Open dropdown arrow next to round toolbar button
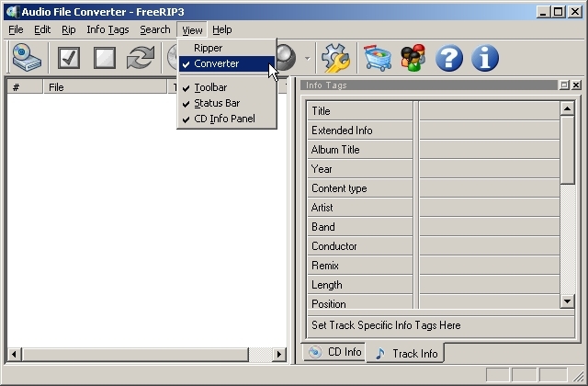The image size is (588, 386). click(308, 58)
